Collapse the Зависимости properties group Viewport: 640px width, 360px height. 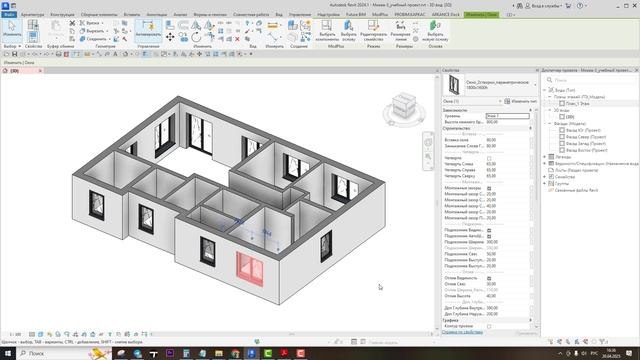pyautogui.click(x=531, y=110)
